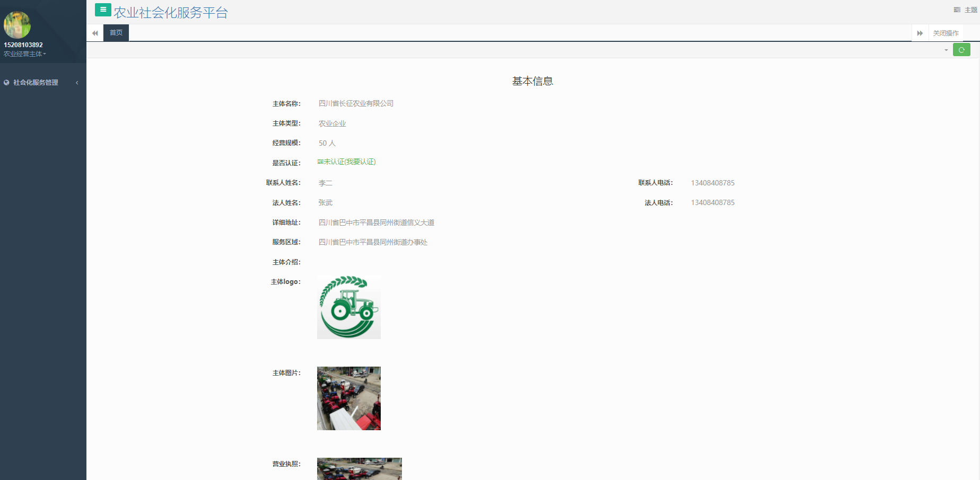Expand the 农业经营主体 user role dropdown
This screenshot has width=980, height=480.
[24, 54]
